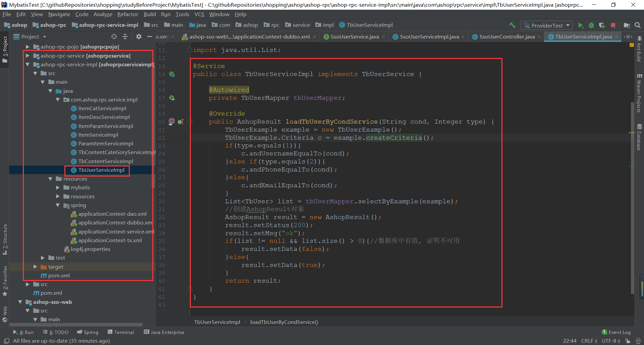Open the Ant Build side panel
Image resolution: width=644 pixels, height=345 pixels.
pyautogui.click(x=639, y=49)
